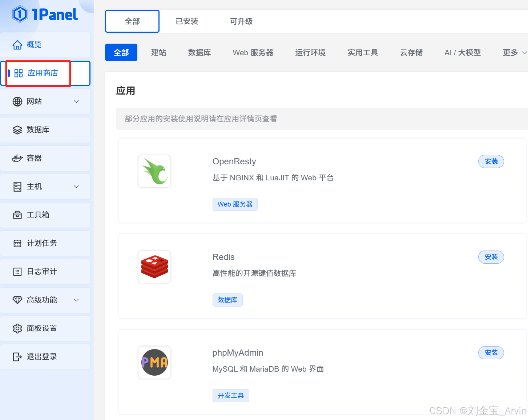Expand the 主机 submenu chevron
Viewport: 528px width, 420px height.
click(x=76, y=187)
